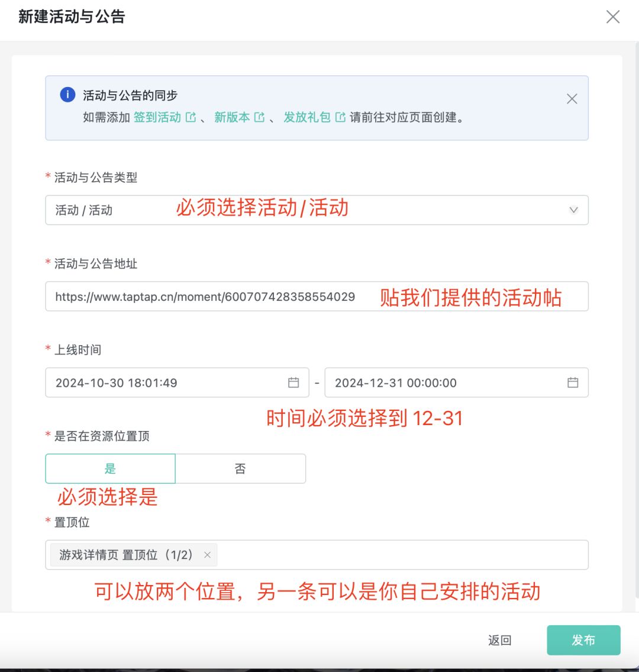Screen dimensions: 639x672
Task: Open the 新版本 link
Action: pos(232,117)
